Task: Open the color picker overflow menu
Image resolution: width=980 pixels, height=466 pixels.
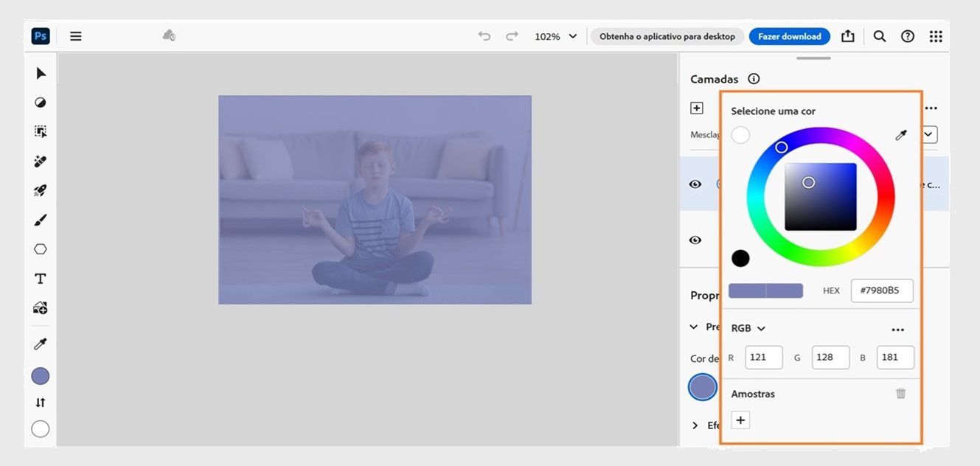Action: pos(898,329)
